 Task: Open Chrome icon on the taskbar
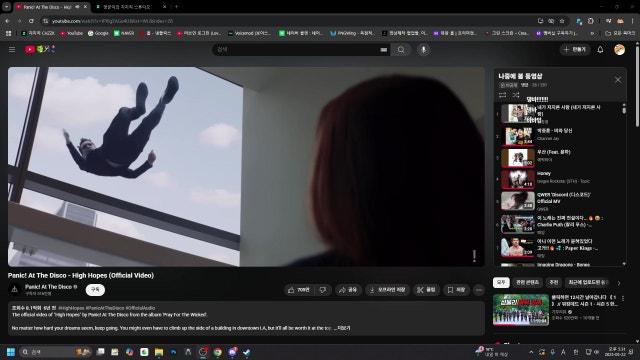pyautogui.click(x=218, y=352)
